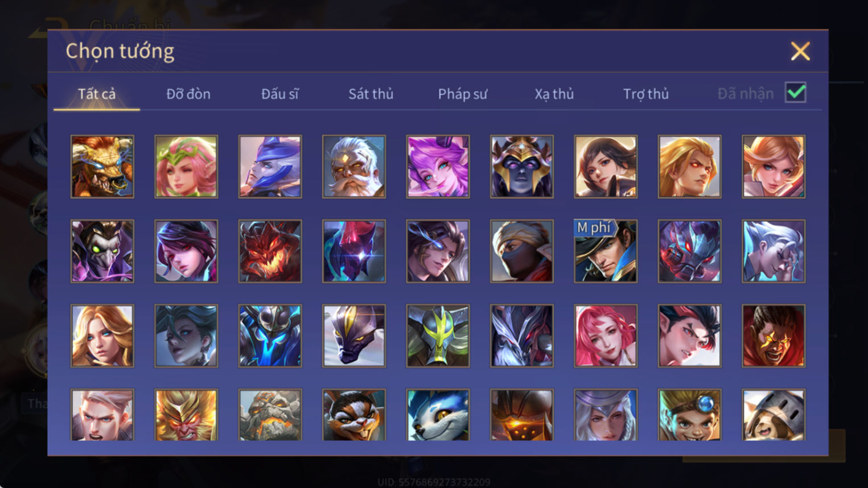The image size is (868, 488).
Task: Select the red fire demon hero
Action: pos(270,251)
